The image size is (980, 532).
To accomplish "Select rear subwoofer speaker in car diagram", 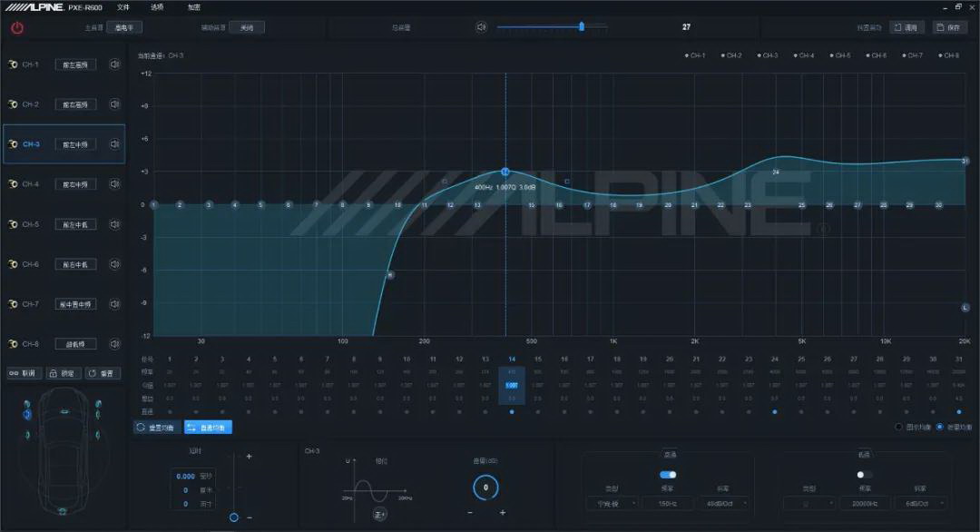I will [x=63, y=511].
